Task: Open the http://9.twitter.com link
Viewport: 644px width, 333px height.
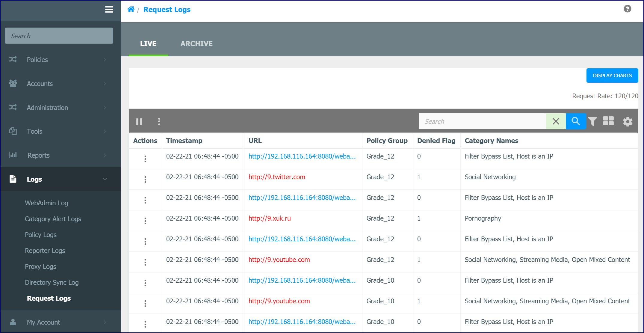Action: [x=277, y=177]
